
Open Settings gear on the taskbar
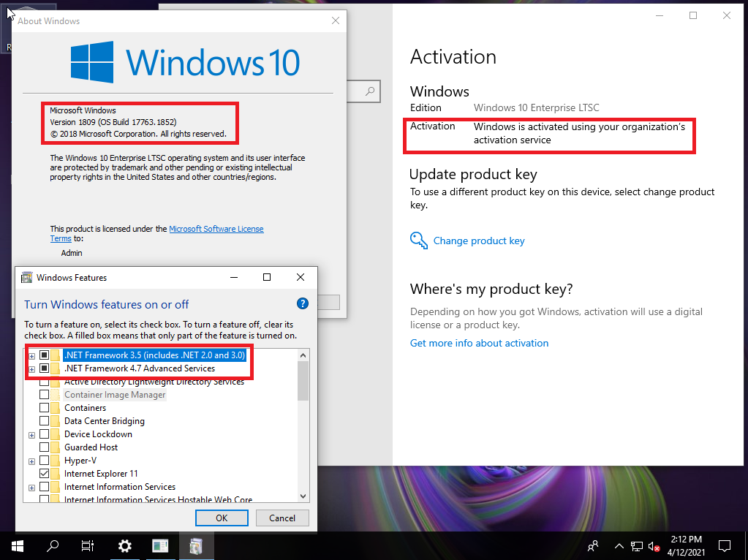click(124, 545)
